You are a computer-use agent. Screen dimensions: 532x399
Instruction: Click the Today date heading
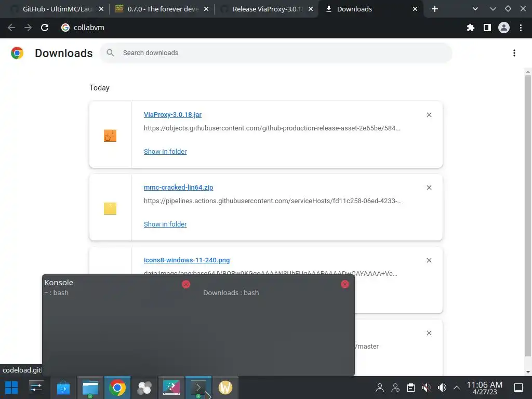tap(99, 88)
